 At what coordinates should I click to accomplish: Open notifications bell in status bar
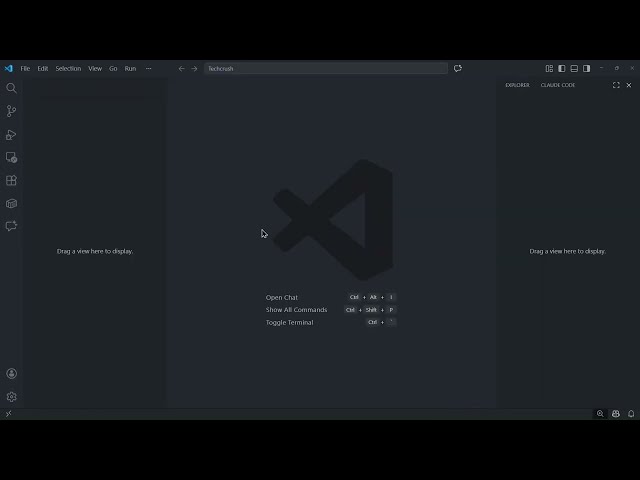(631, 413)
